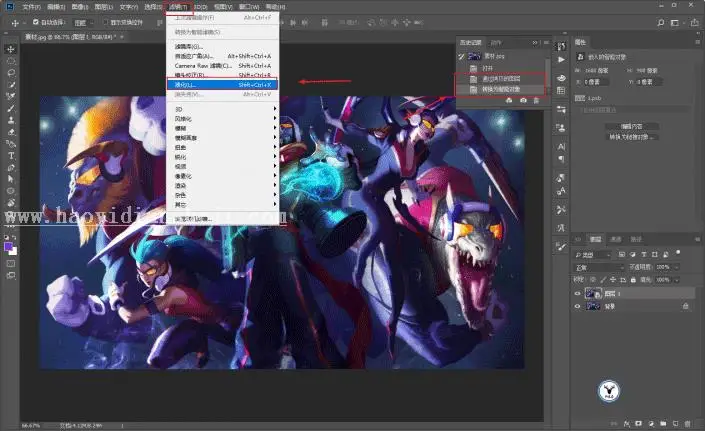705x431 pixels.
Task: Click the create new layer icon in Layers panel
Action: [x=675, y=423]
